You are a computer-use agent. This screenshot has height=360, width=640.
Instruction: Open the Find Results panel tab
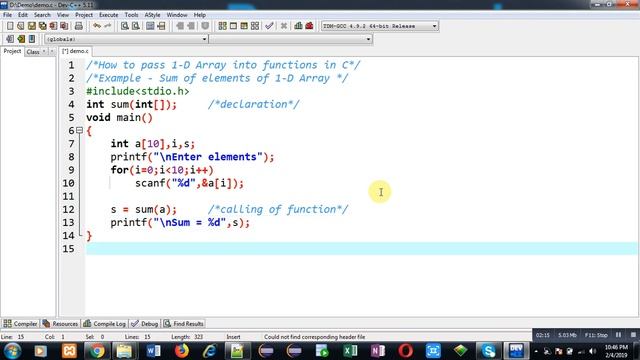[x=184, y=324]
